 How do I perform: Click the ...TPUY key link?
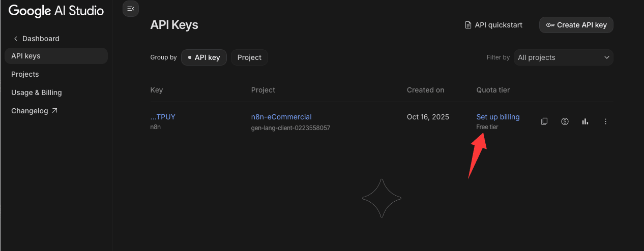pos(163,117)
